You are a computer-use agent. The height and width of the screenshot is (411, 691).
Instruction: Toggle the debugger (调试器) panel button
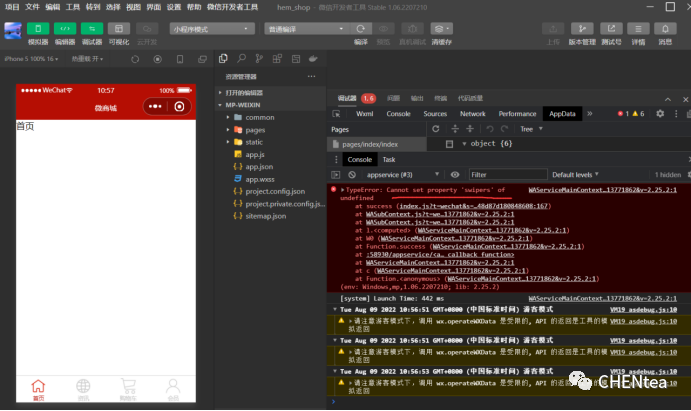(x=92, y=29)
